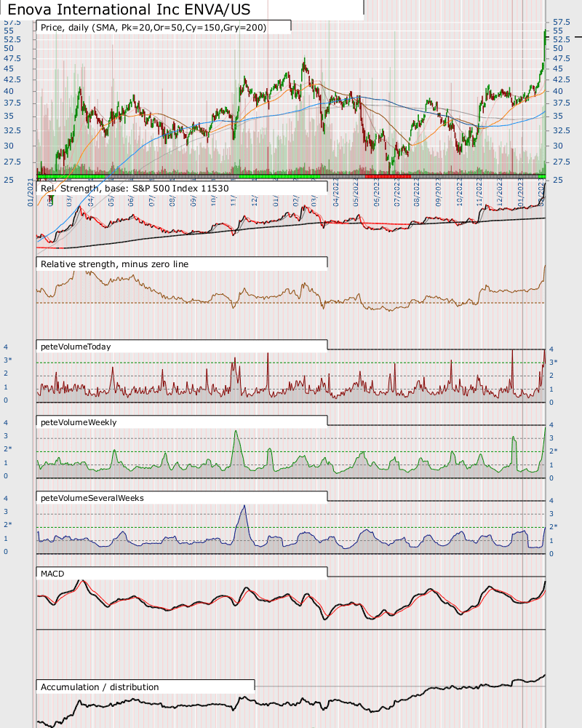
Task: Click the peteVolumeWeekly panel label
Action: click(x=79, y=422)
